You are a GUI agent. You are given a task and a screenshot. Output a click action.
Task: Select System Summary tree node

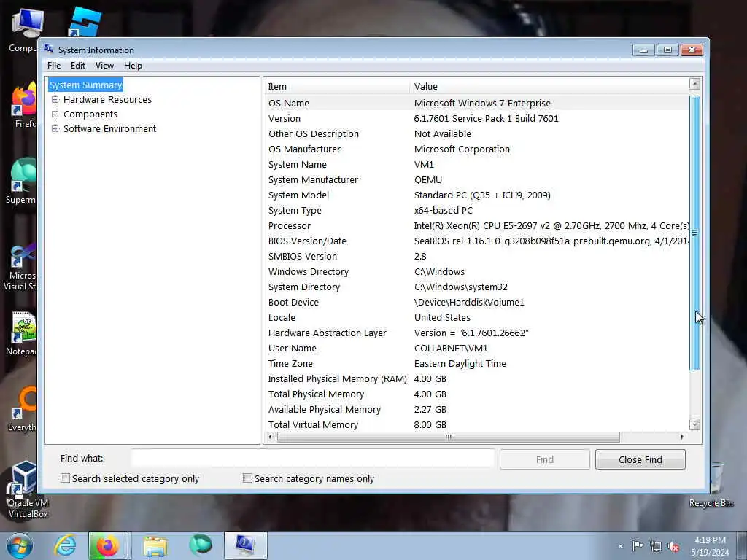(86, 85)
